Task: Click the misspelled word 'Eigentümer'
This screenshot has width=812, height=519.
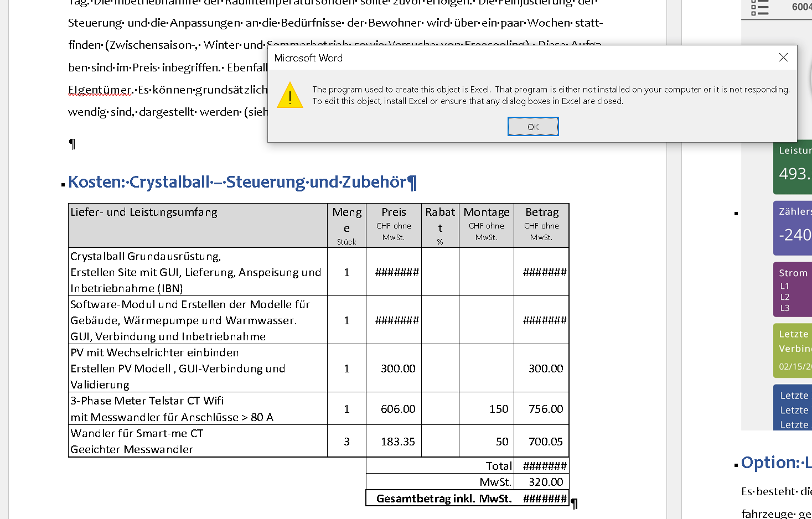Action: coord(100,90)
